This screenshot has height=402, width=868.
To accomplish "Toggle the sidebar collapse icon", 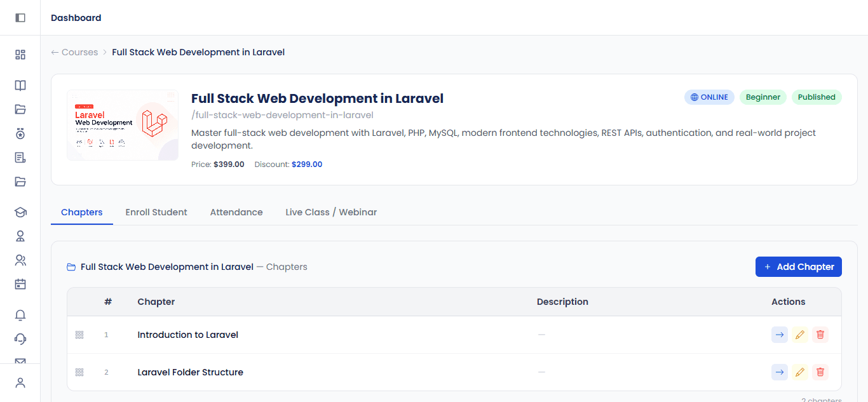I will (x=20, y=18).
